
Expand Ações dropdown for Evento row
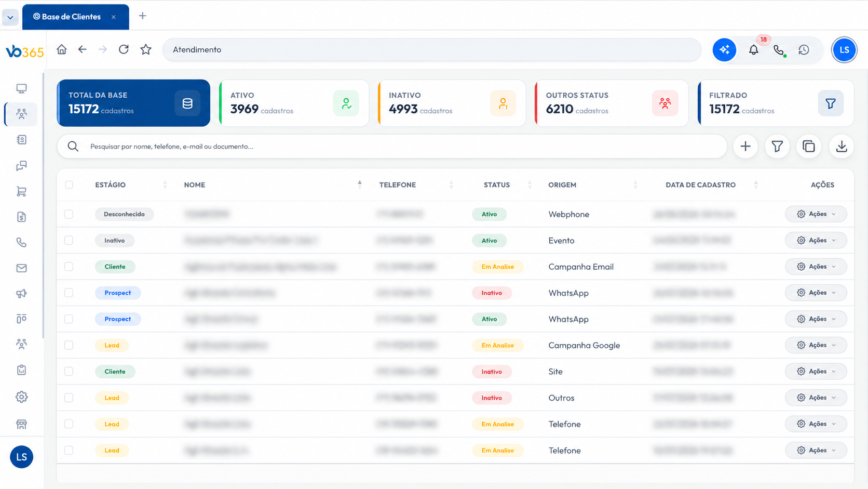pyautogui.click(x=816, y=240)
